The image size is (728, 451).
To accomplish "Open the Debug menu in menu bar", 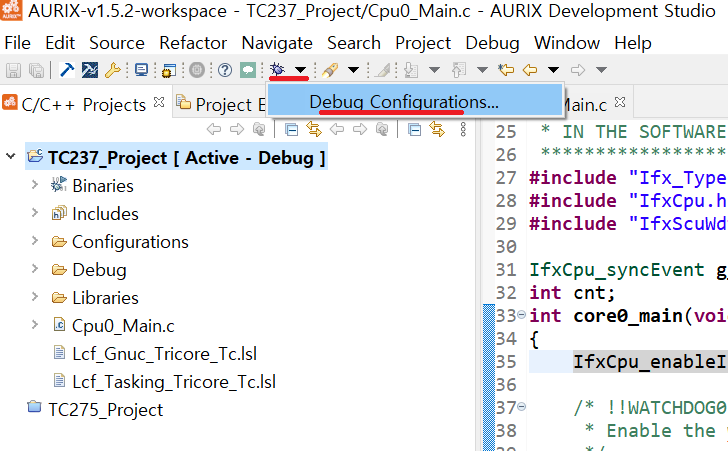I will coord(492,43).
